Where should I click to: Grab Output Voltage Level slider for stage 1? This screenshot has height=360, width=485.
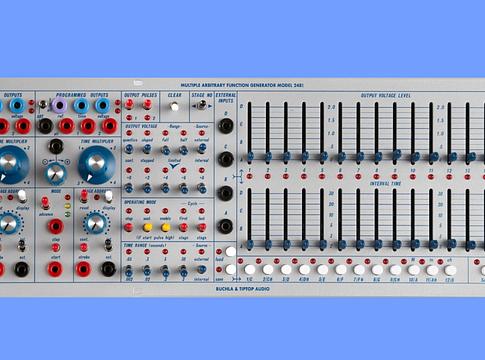[x=250, y=156]
